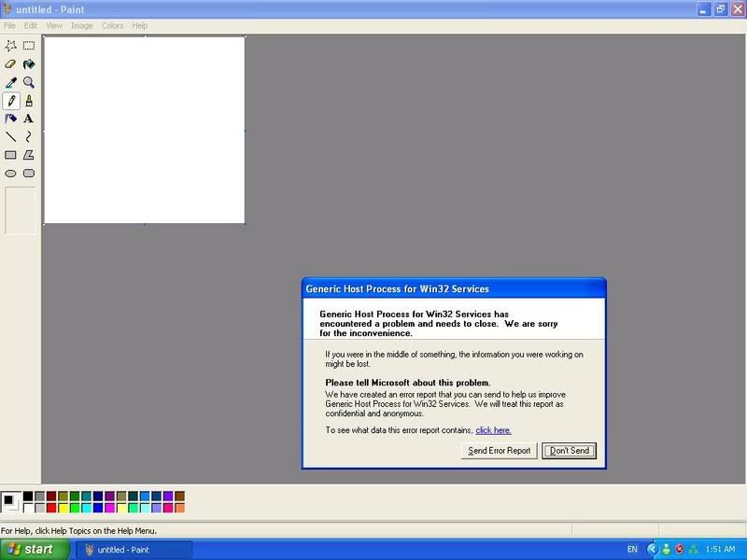This screenshot has width=747, height=560.
Task: Choose the Text tool
Action: coord(29,119)
